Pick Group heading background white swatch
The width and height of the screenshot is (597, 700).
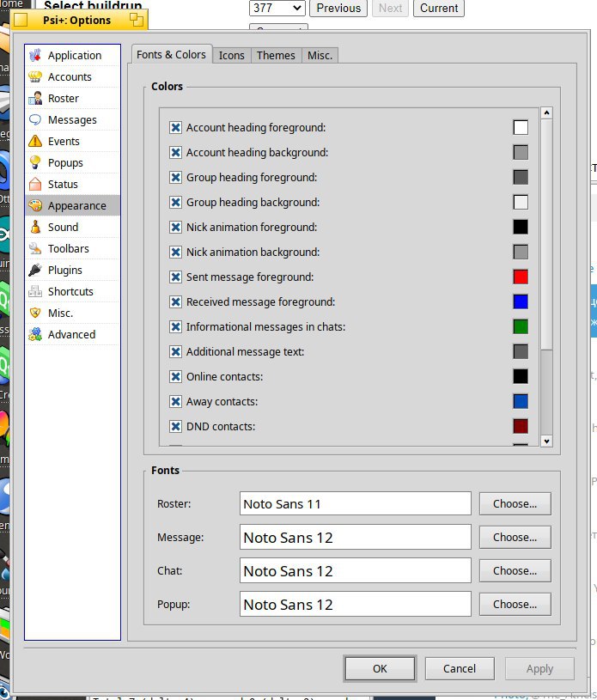521,202
